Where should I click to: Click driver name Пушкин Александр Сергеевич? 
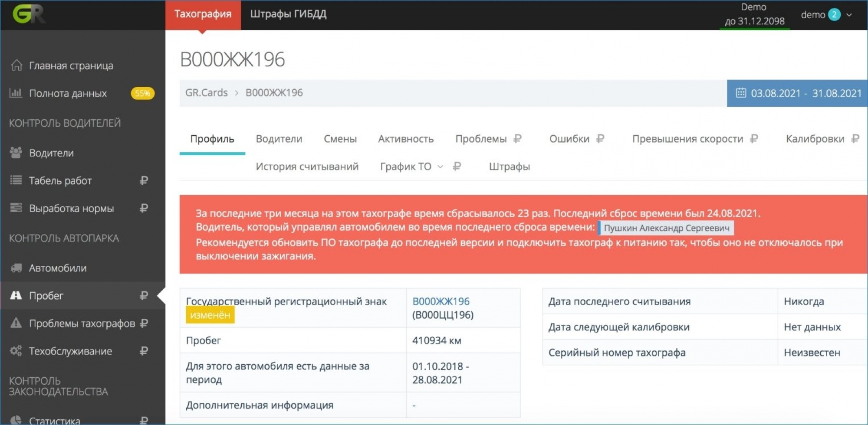click(666, 228)
